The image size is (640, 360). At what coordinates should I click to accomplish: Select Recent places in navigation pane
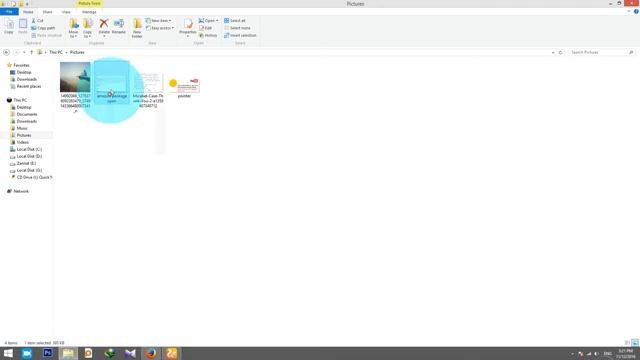click(x=29, y=86)
